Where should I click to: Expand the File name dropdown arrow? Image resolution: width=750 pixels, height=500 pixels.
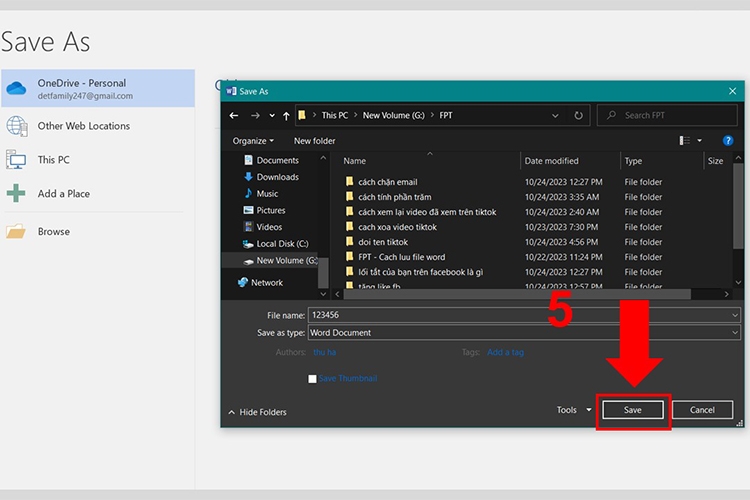pyautogui.click(x=735, y=315)
